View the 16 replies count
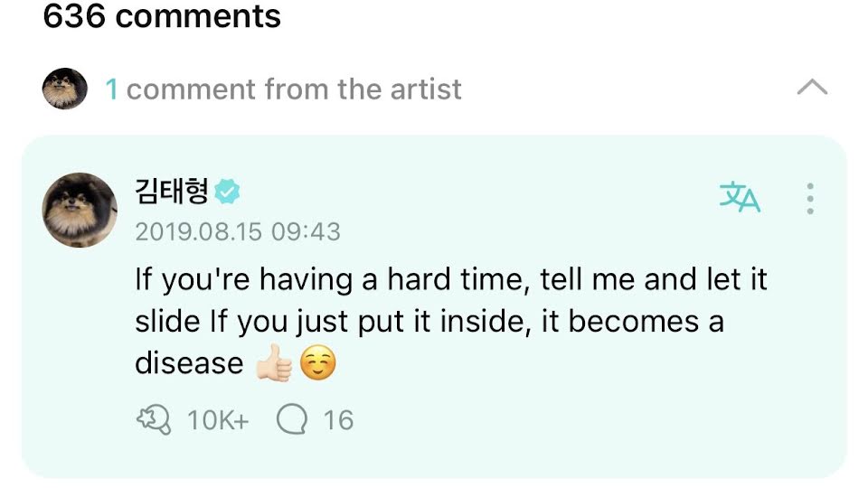Image resolution: width=868 pixels, height=488 pixels. click(x=338, y=420)
